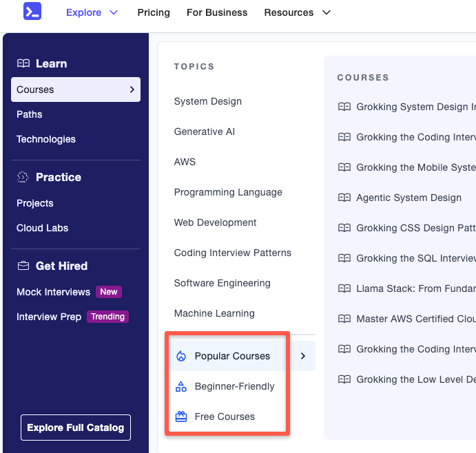Expand the Popular Courses submenu arrow

coord(303,356)
